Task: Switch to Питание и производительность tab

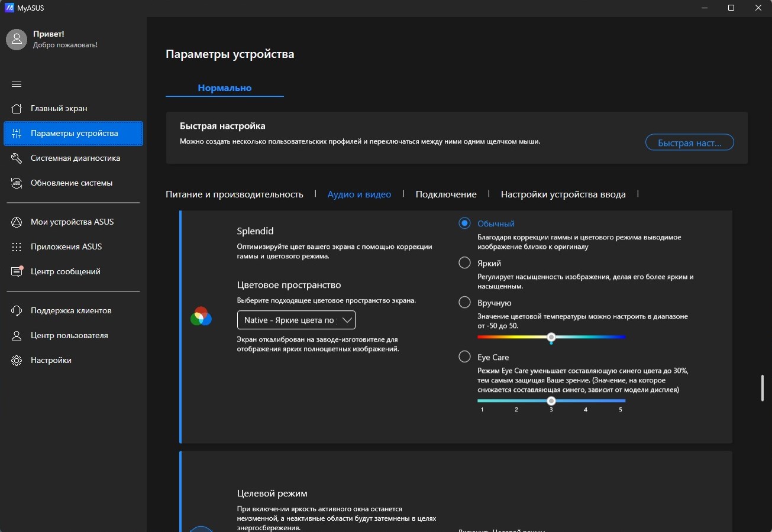Action: (234, 194)
